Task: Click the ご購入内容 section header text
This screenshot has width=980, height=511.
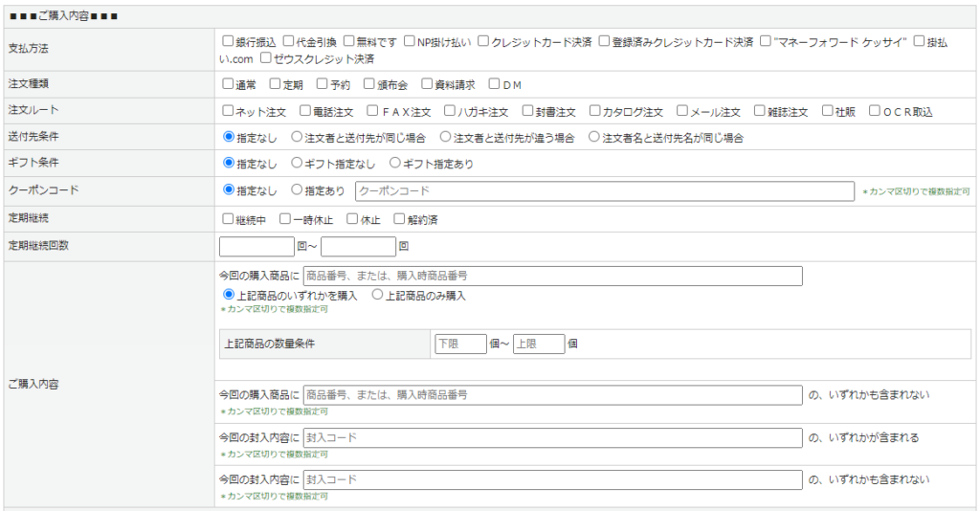Action: click(x=64, y=16)
